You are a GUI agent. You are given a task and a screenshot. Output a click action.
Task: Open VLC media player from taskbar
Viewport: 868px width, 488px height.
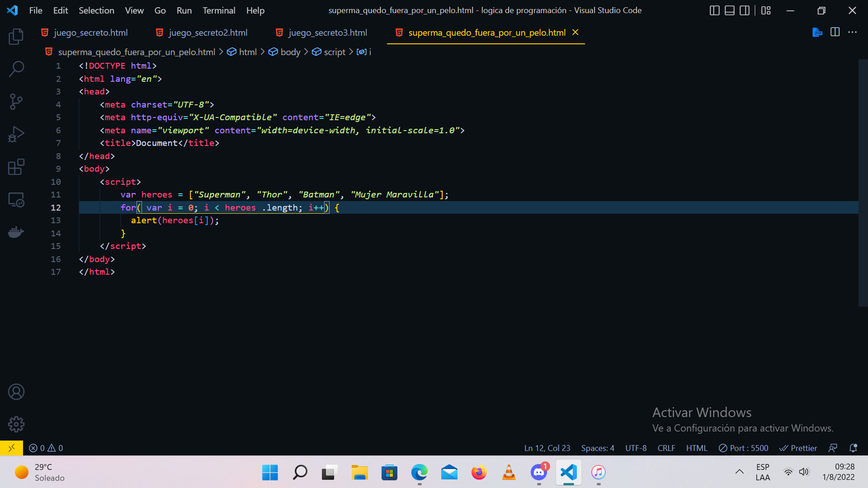click(509, 472)
